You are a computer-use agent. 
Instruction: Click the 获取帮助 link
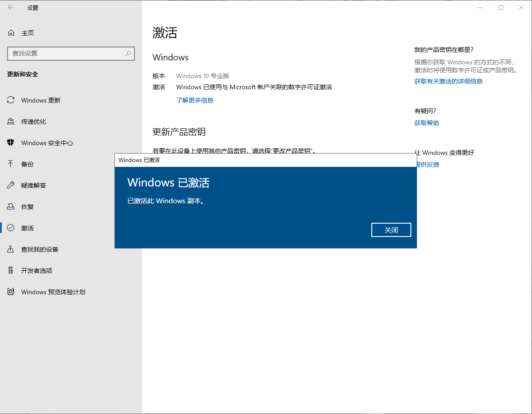click(426, 123)
